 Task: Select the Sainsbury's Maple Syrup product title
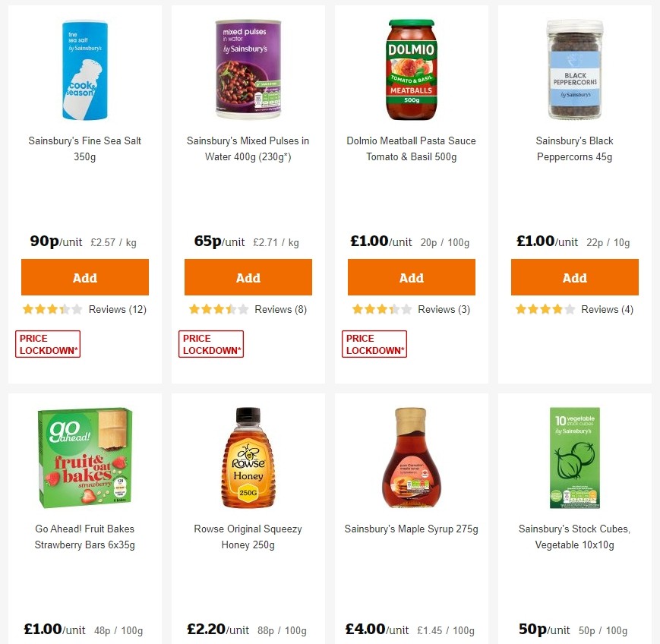point(411,529)
